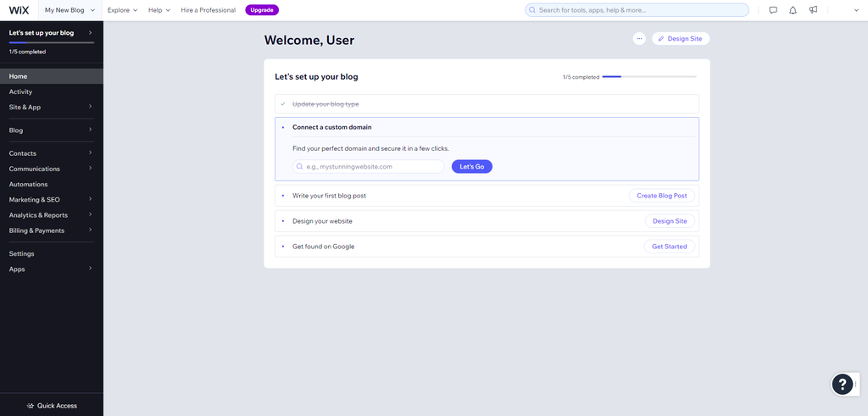Open the My New Blog site dropdown
The width and height of the screenshot is (868, 416).
coord(70,10)
